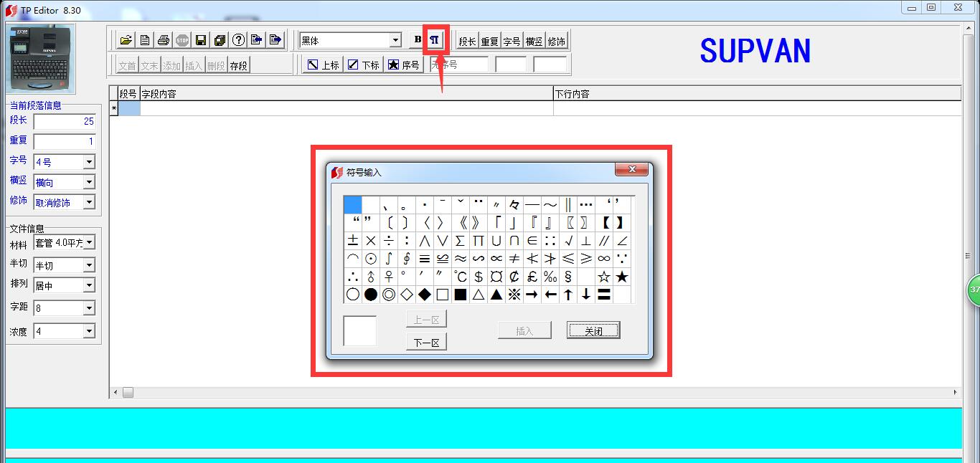Screen dimensions: 980x463
Task: Toggle 下标 subscript button
Action: (364, 65)
